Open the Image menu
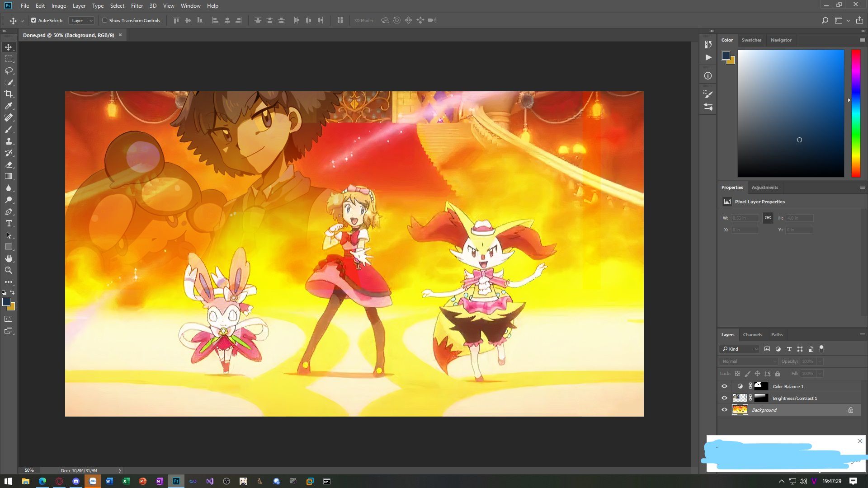This screenshot has height=488, width=868. (x=58, y=6)
